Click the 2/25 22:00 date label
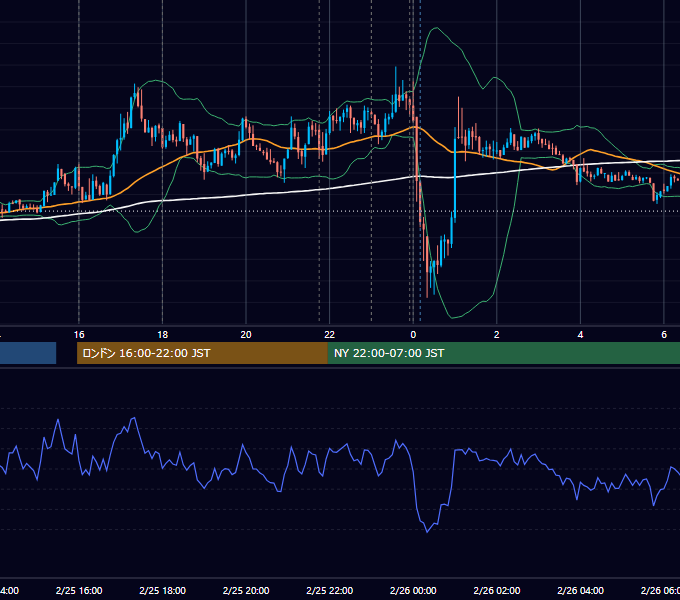 point(330,591)
